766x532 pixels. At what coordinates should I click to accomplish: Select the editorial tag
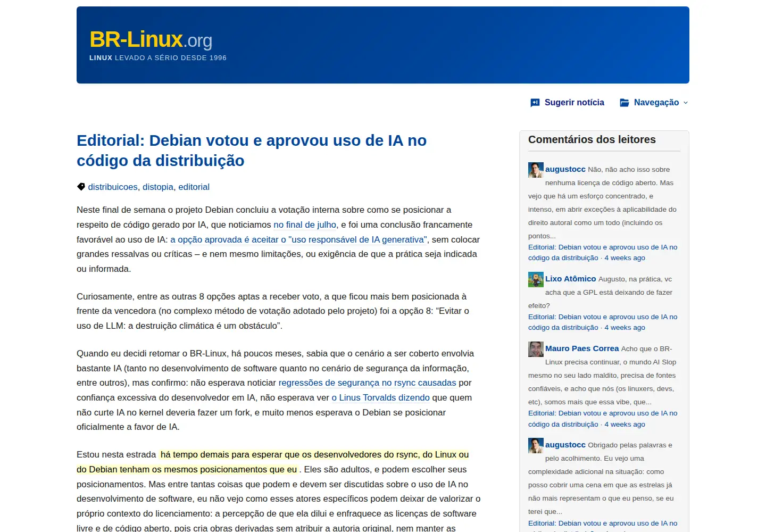click(194, 187)
